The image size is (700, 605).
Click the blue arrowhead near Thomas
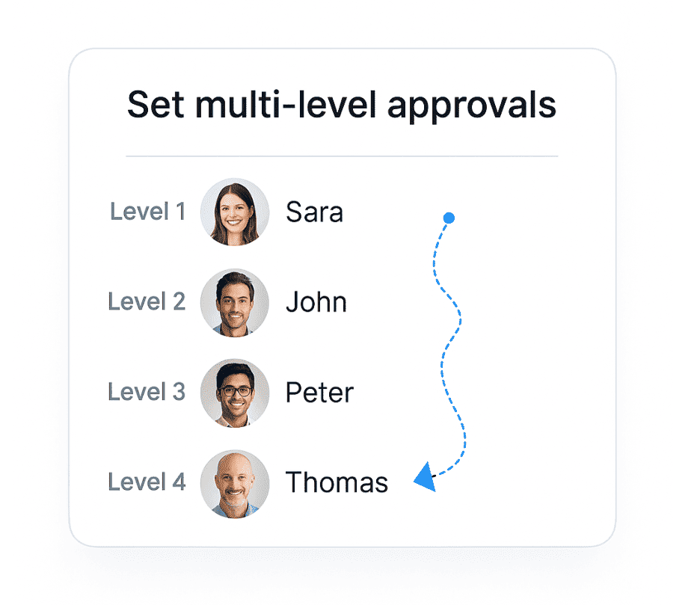[426, 477]
